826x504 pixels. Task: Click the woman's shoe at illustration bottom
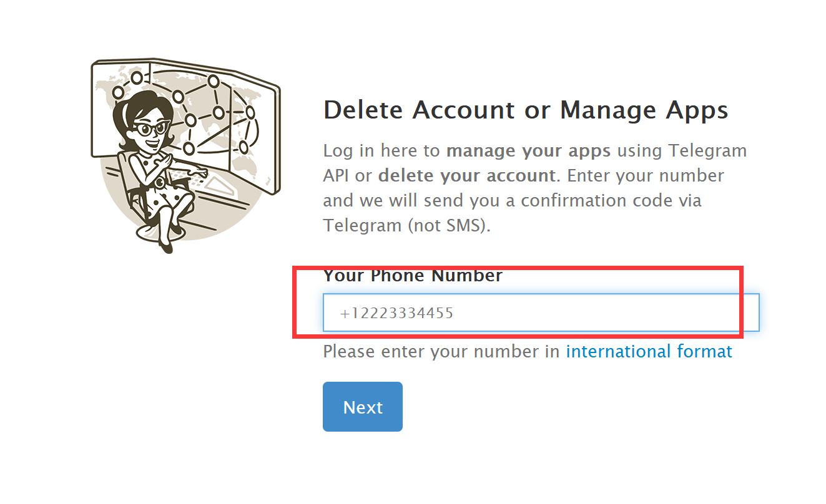pyautogui.click(x=166, y=246)
